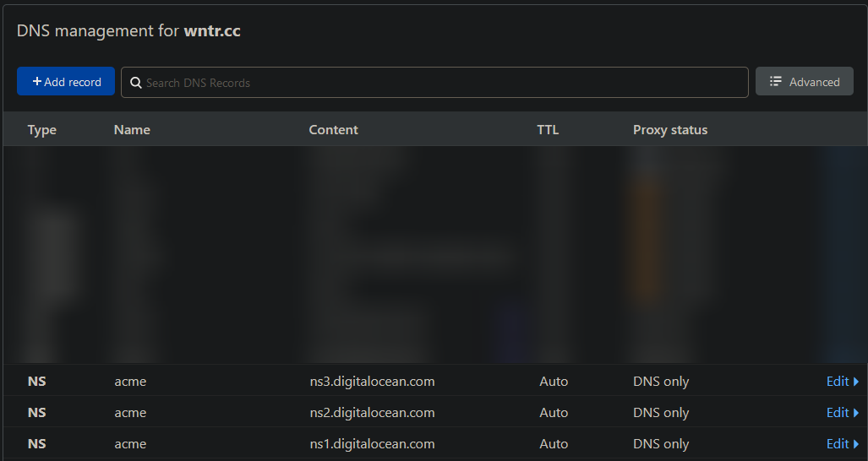This screenshot has width=868, height=461.
Task: Sort by the Name column header
Action: pos(132,130)
